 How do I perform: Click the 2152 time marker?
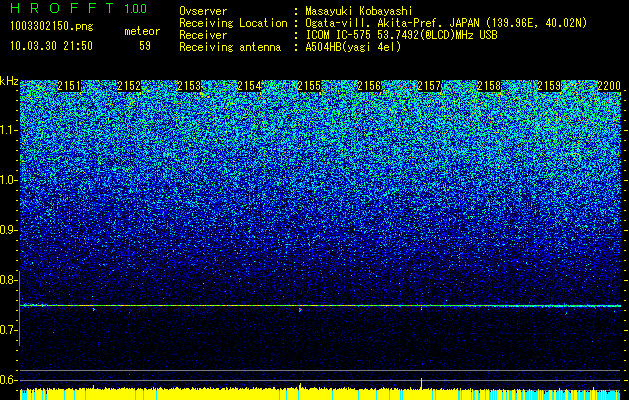coord(129,86)
